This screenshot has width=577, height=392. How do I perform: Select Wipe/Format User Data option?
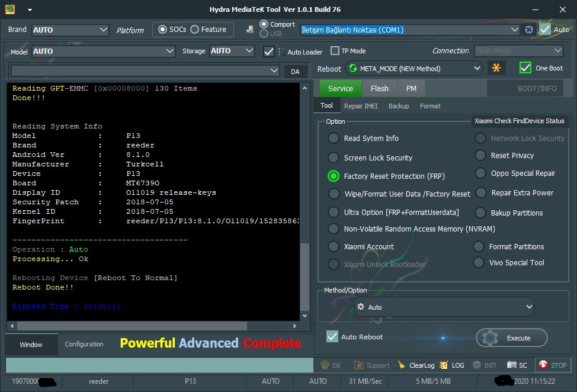[x=334, y=194]
